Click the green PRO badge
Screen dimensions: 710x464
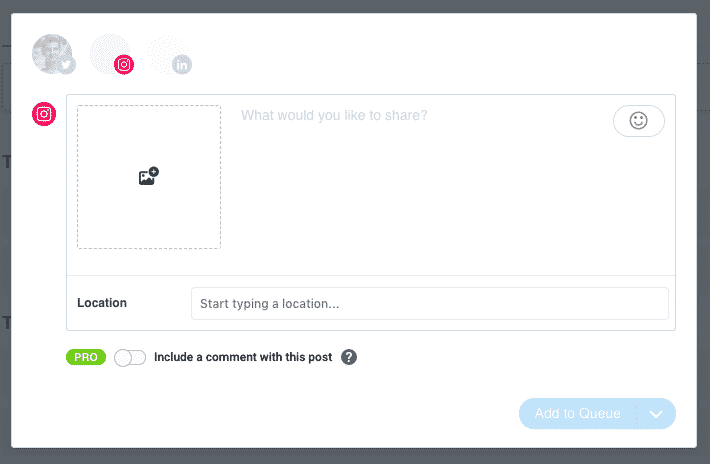coord(86,357)
